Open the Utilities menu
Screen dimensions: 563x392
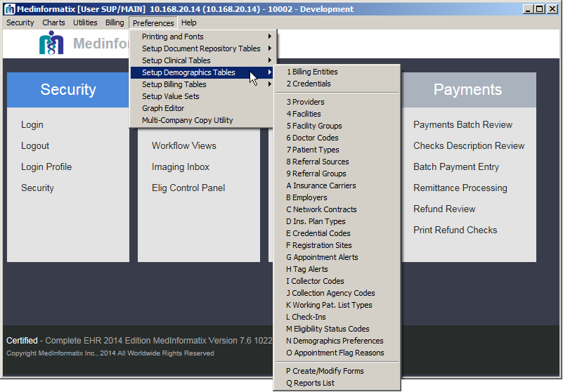(85, 22)
